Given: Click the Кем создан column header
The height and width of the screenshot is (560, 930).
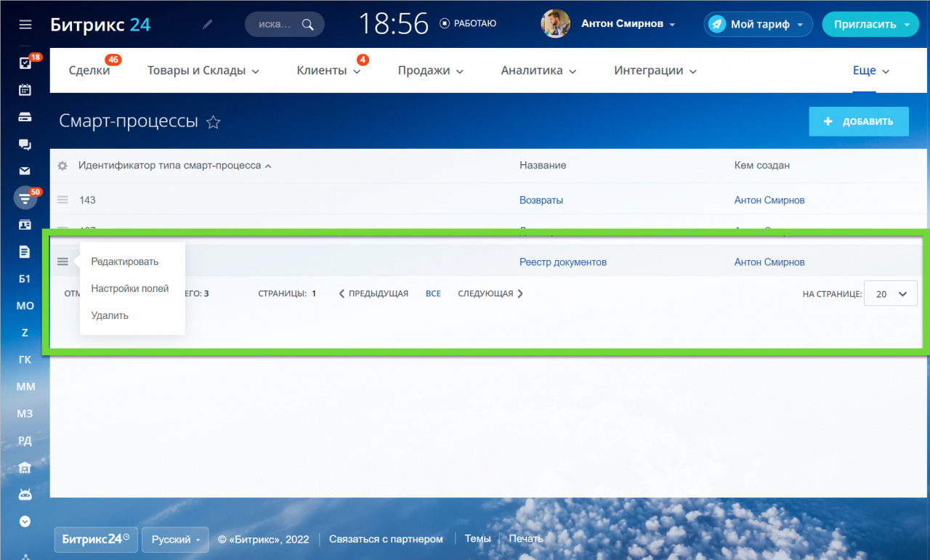Looking at the screenshot, I should pyautogui.click(x=762, y=166).
